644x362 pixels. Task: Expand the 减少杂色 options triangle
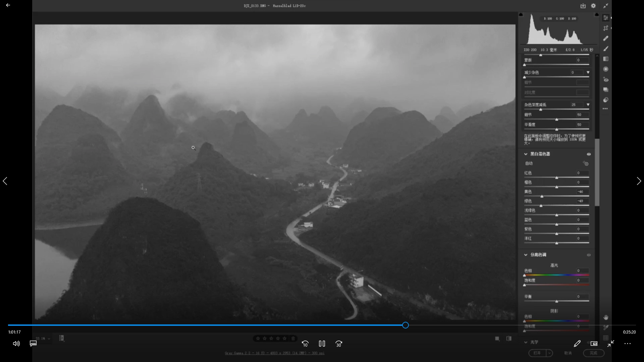588,72
